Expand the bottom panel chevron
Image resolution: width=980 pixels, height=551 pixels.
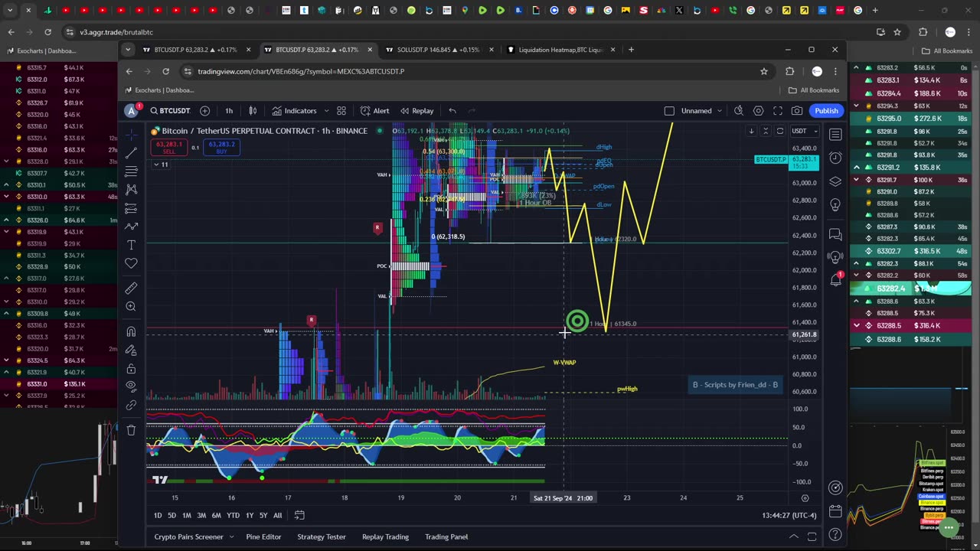point(794,536)
